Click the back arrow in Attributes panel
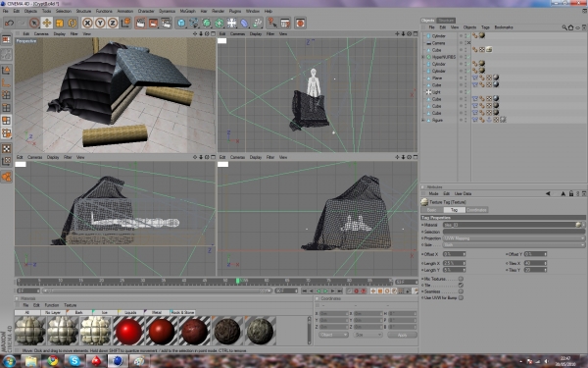This screenshot has width=588, height=368. pyautogui.click(x=548, y=193)
